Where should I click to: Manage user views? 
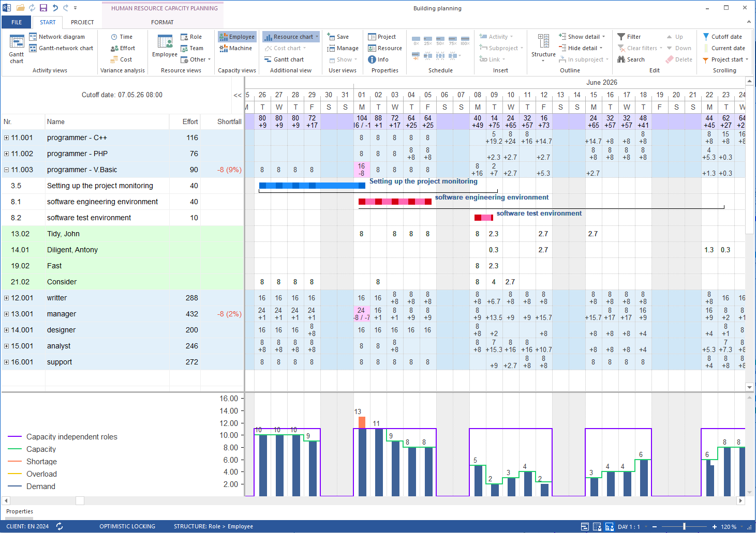click(x=343, y=48)
